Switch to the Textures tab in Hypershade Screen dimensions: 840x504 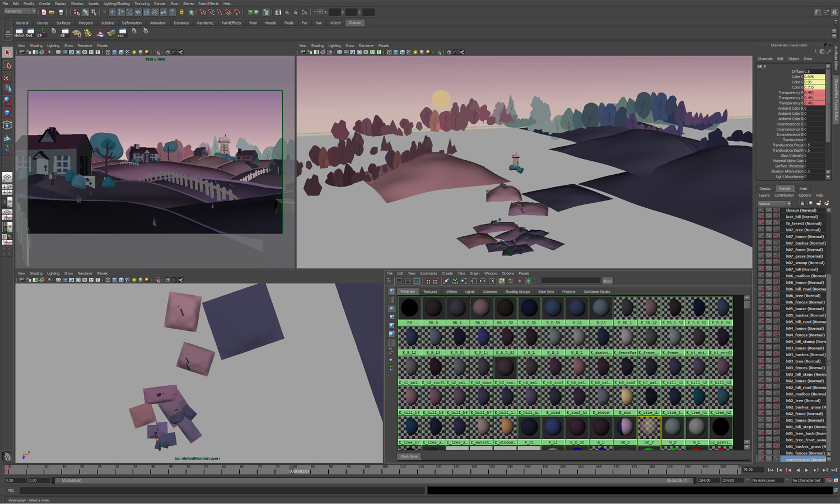point(430,292)
